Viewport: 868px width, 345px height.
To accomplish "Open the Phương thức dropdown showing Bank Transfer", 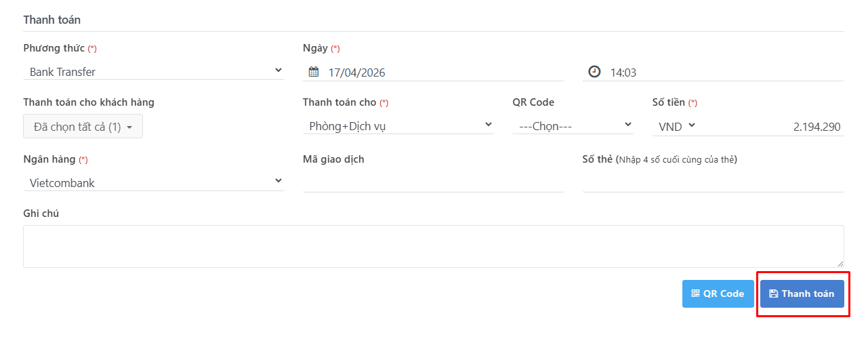I will [x=153, y=71].
